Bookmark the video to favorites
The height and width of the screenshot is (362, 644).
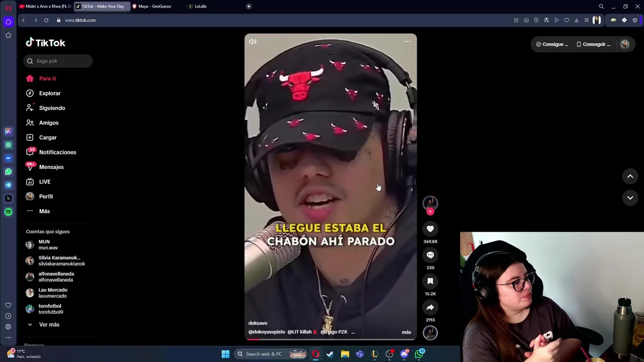coord(430,281)
